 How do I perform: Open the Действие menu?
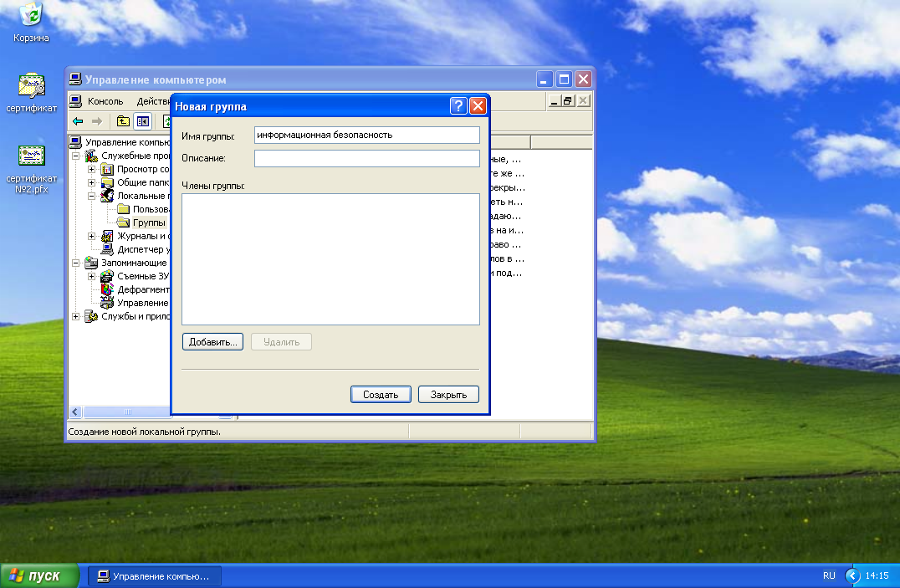click(x=152, y=101)
